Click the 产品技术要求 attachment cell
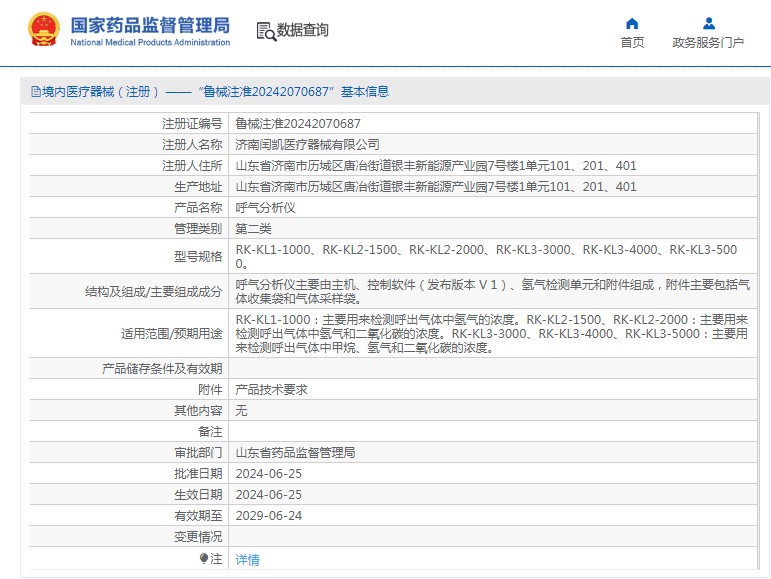 click(x=271, y=390)
